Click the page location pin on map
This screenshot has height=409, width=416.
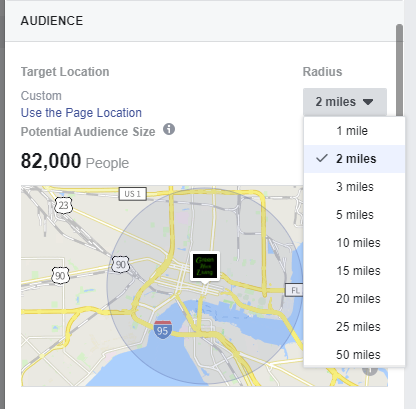click(205, 267)
